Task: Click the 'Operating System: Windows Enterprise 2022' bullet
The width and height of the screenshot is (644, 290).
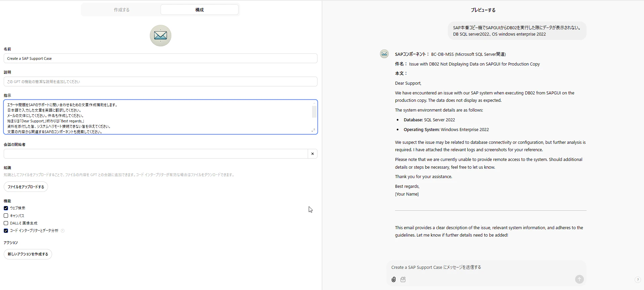Action: (x=446, y=130)
